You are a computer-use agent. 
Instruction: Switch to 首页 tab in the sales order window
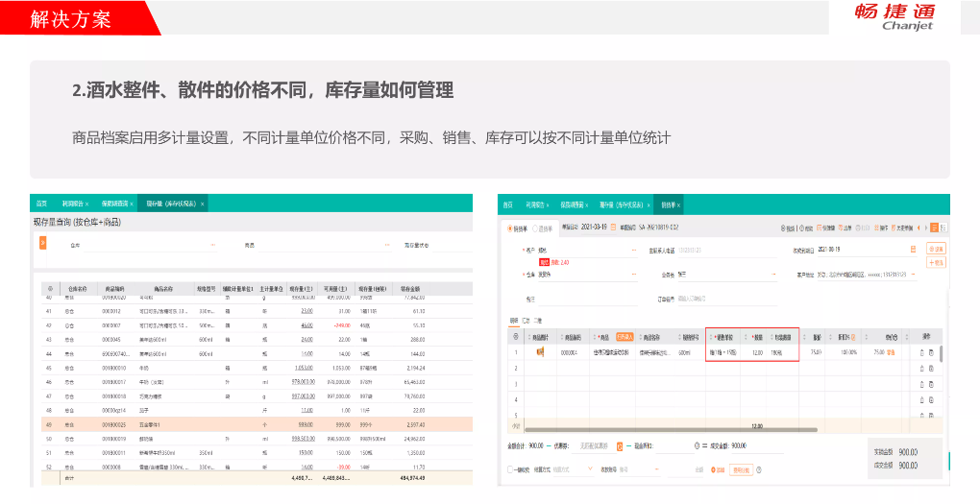pos(509,204)
